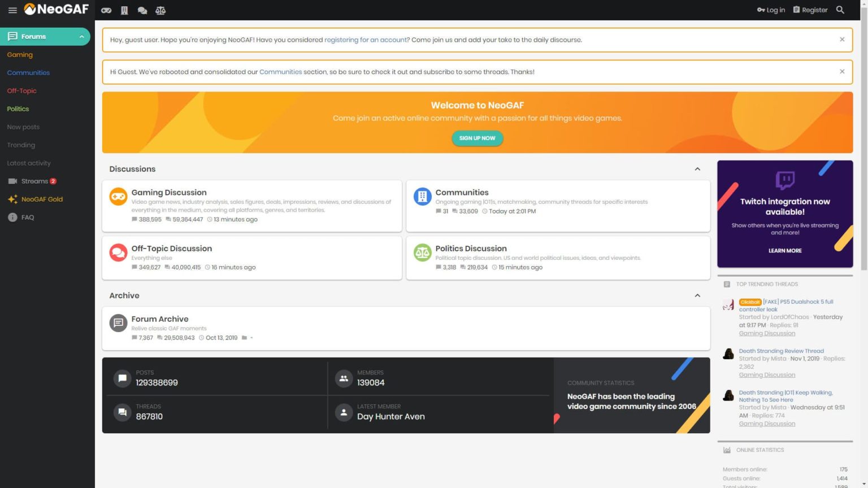This screenshot has height=488, width=868.
Task: Click the Gaming Discussion orange controller icon
Action: pos(118,197)
